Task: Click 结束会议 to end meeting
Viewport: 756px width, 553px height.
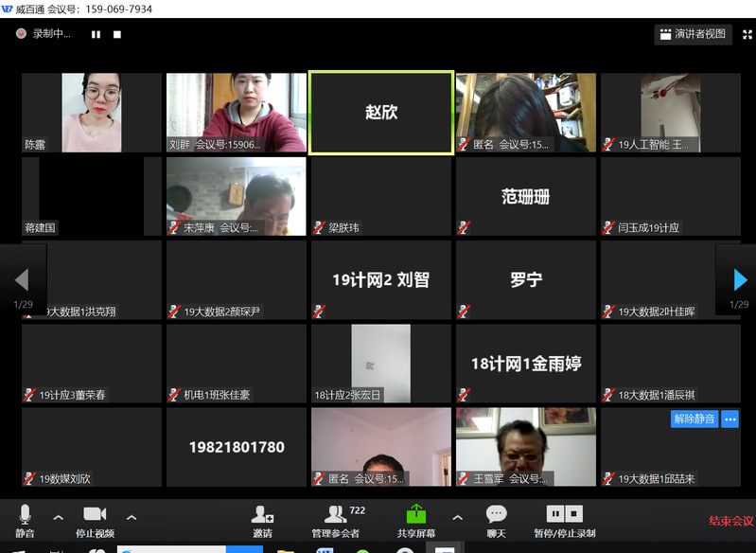Action: [x=731, y=521]
